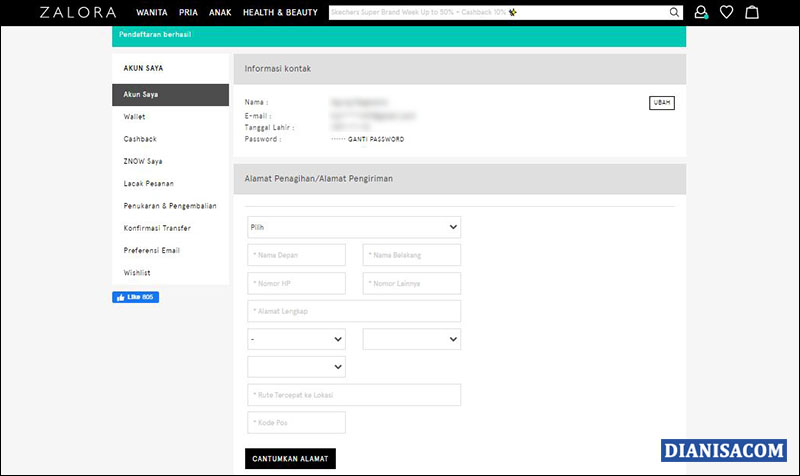Open the empty city dropdown on right
The image size is (800, 476).
coord(411,339)
